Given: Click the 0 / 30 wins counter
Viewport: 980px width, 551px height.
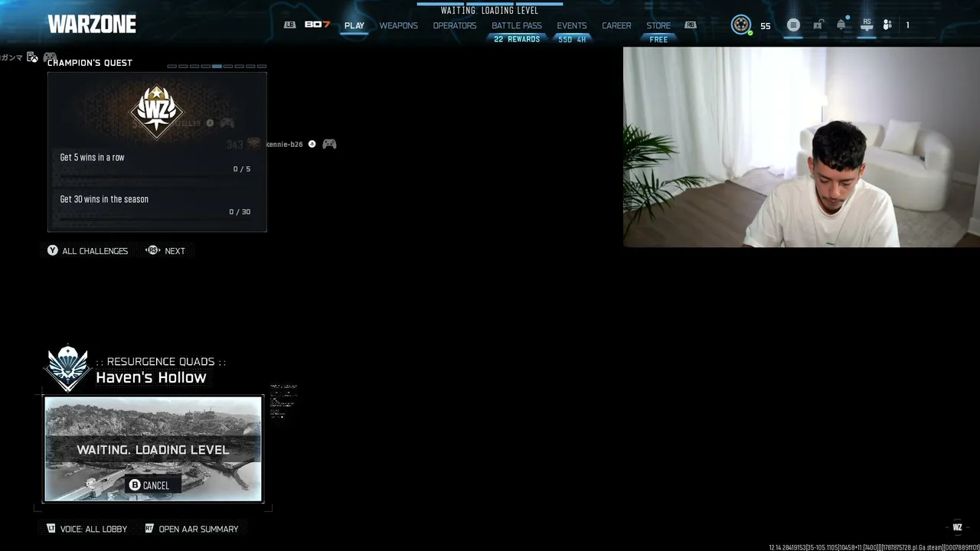Looking at the screenshot, I should click(x=240, y=212).
